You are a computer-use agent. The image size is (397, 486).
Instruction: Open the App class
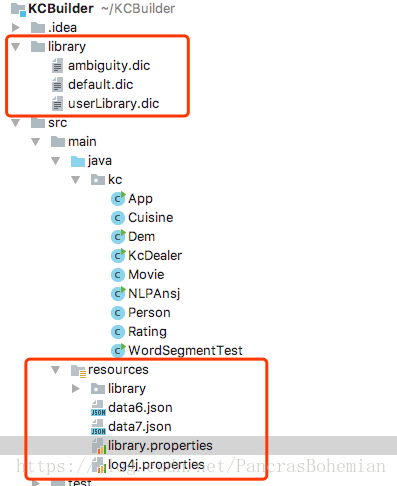(140, 199)
